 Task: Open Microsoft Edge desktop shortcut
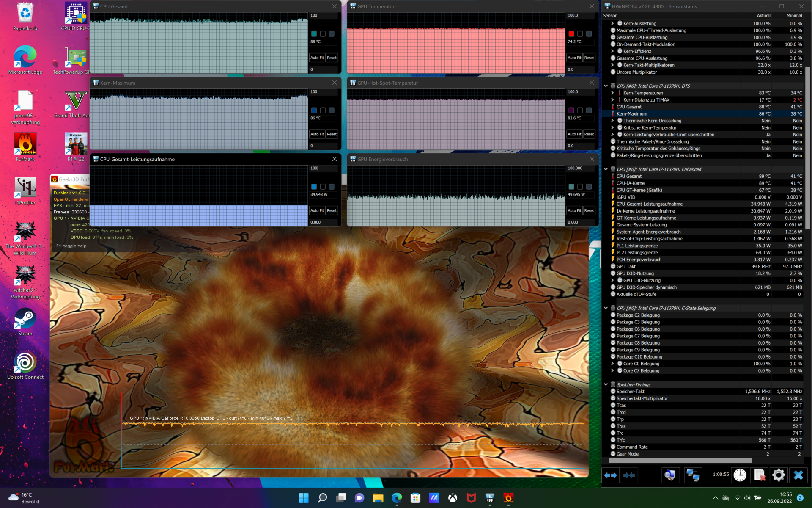[25, 60]
